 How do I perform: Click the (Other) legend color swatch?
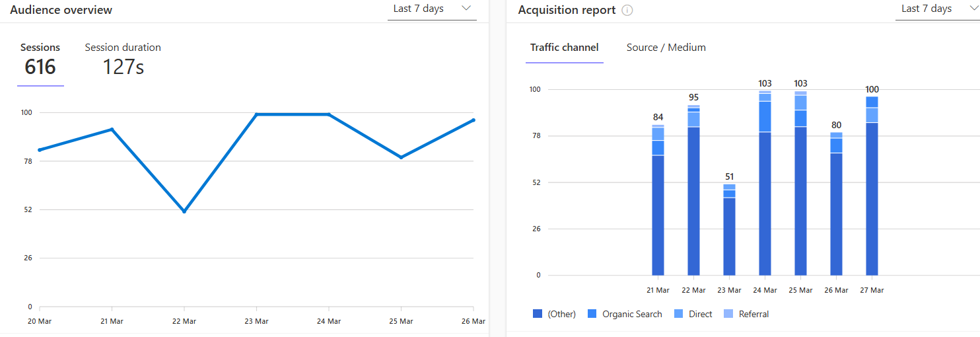point(538,315)
